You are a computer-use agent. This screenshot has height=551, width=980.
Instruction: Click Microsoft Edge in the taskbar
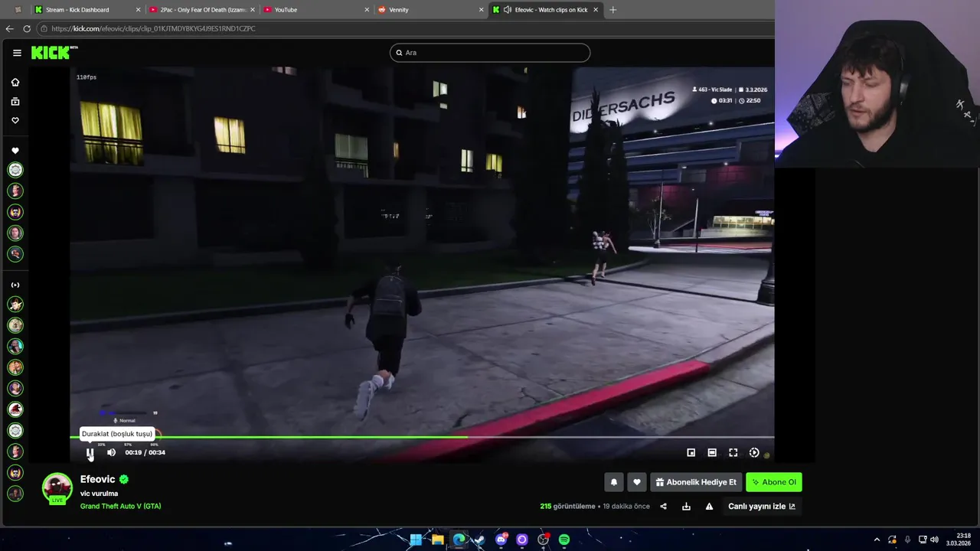coord(459,540)
